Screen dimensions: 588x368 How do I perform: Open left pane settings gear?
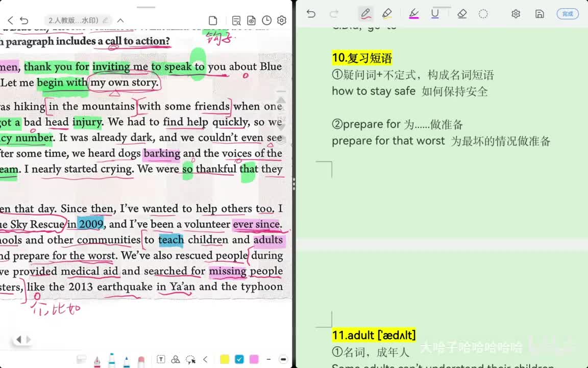[x=282, y=20]
